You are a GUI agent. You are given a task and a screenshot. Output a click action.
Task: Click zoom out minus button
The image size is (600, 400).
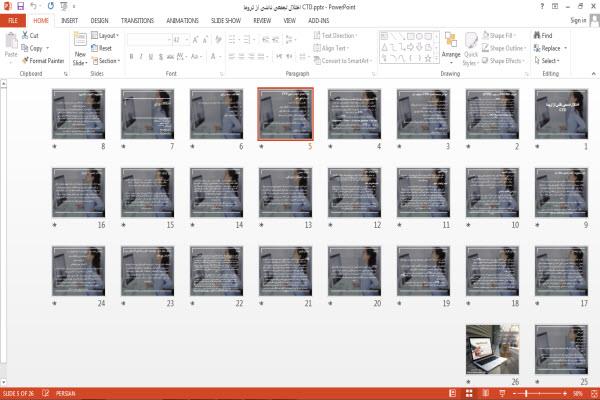[x=514, y=393]
